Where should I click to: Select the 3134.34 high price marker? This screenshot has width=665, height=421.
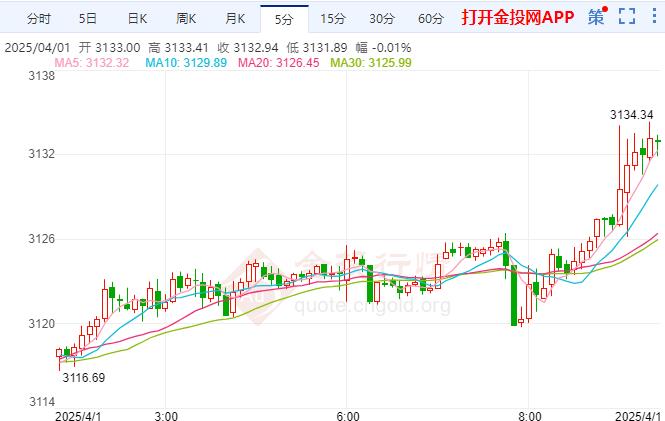[x=631, y=114]
